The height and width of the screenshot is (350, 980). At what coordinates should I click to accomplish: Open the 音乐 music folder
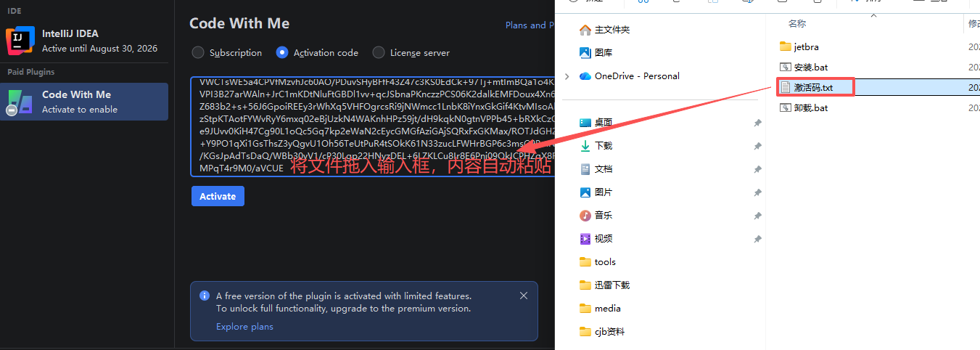click(x=596, y=216)
